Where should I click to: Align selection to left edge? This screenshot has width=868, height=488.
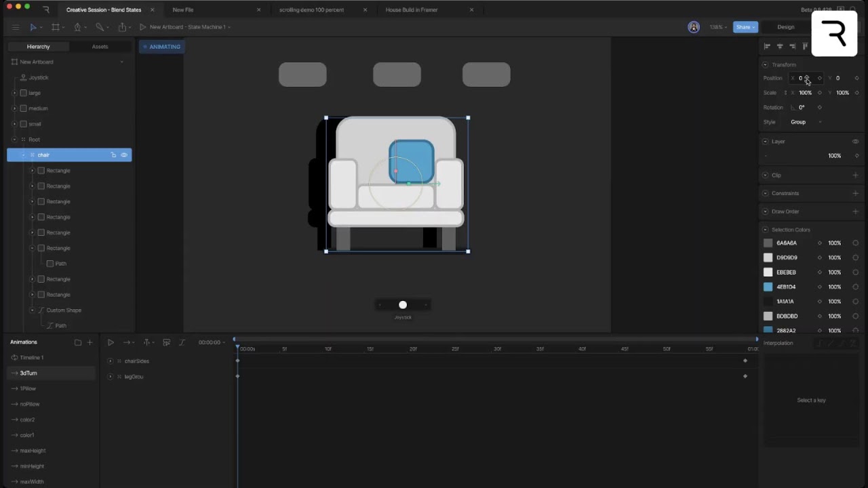(x=767, y=46)
